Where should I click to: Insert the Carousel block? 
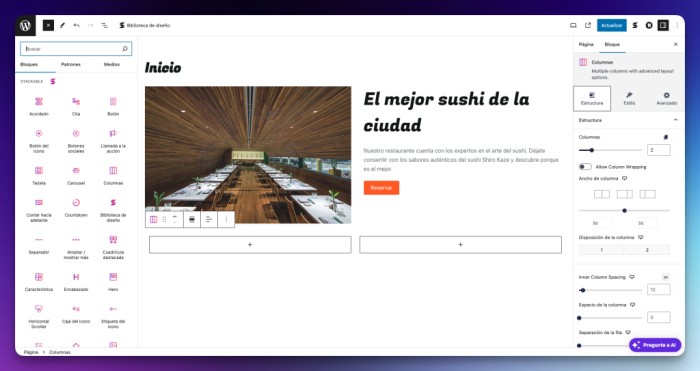[x=76, y=175]
